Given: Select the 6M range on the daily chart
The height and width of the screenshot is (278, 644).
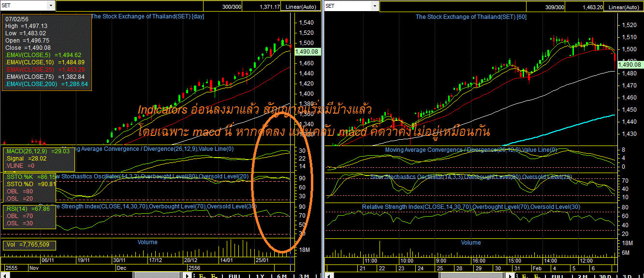Looking at the screenshot, I should pyautogui.click(x=282, y=276).
